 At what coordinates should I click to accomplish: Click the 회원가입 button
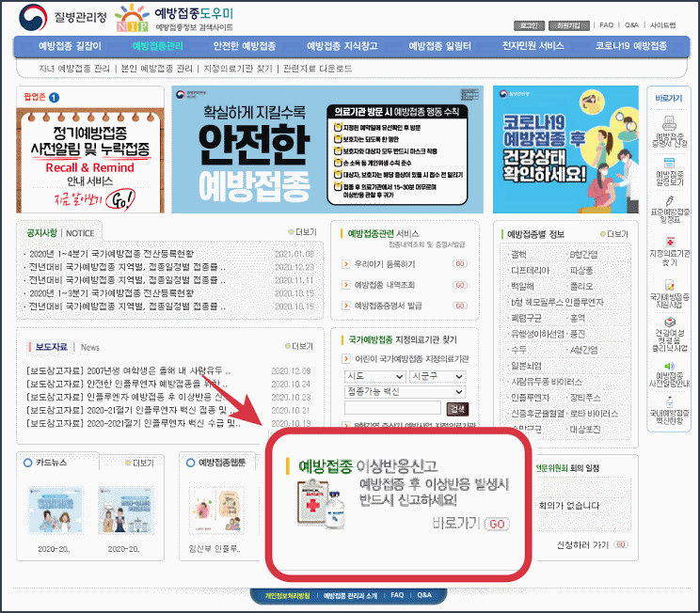568,25
